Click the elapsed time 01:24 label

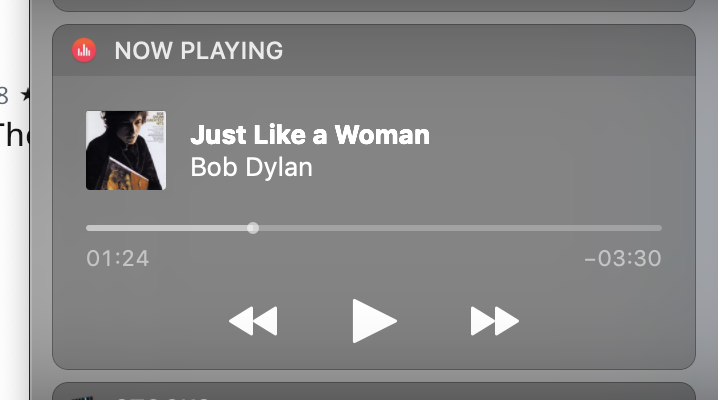pyautogui.click(x=118, y=259)
